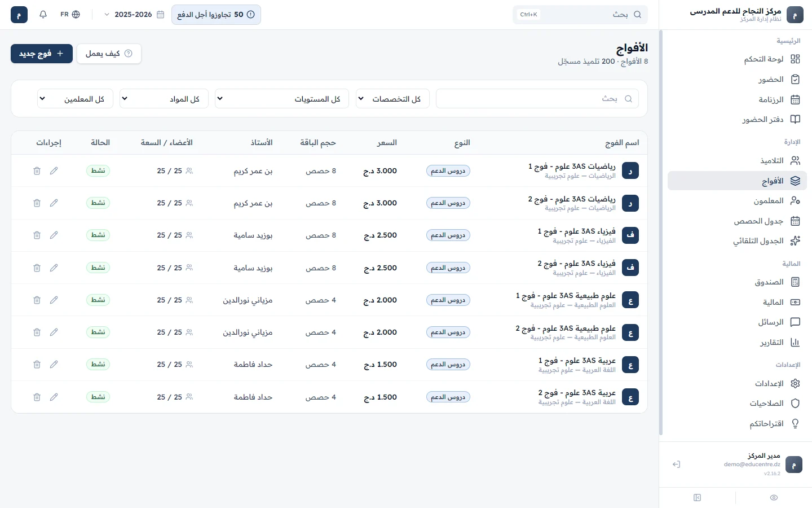Screen dimensions: 812x508
Task: Click the مركز النجاح للدعم المدرسي logo
Action: tap(795, 15)
